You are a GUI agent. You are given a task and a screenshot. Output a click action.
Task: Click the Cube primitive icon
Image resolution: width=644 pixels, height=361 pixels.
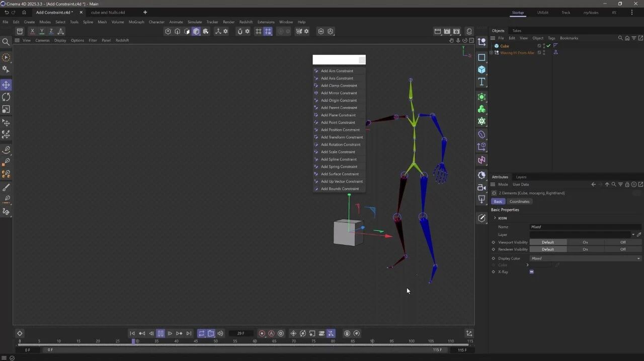click(481, 69)
